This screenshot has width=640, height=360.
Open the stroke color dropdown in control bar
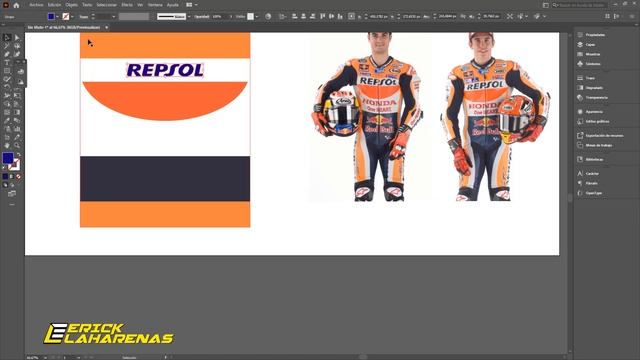(72, 16)
